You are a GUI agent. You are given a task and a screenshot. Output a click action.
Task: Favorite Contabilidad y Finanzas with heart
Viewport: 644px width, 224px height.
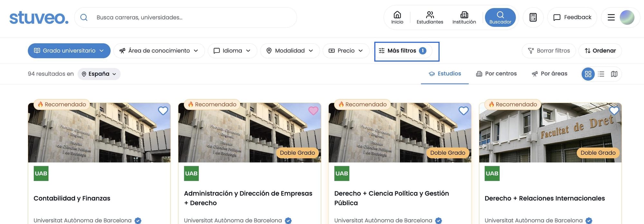tap(163, 111)
